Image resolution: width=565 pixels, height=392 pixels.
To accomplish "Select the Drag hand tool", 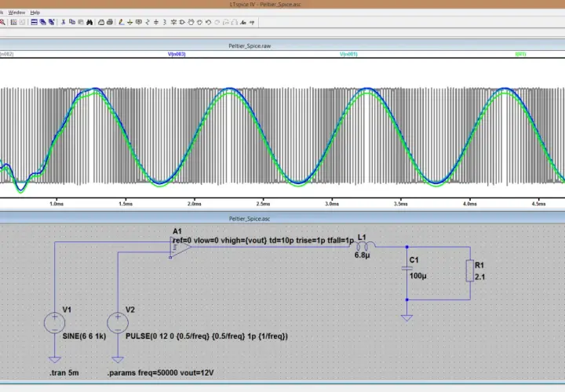I will coord(199,22).
